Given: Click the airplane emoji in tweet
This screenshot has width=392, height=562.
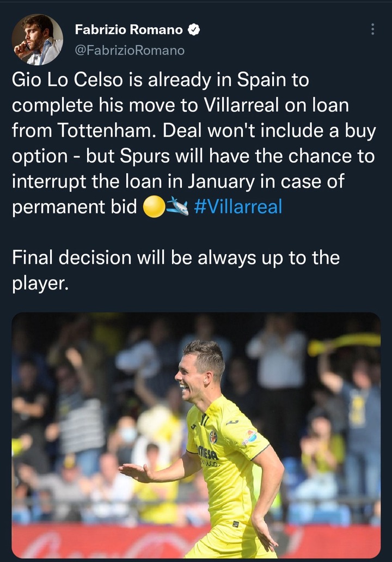Looking at the screenshot, I should click(177, 207).
